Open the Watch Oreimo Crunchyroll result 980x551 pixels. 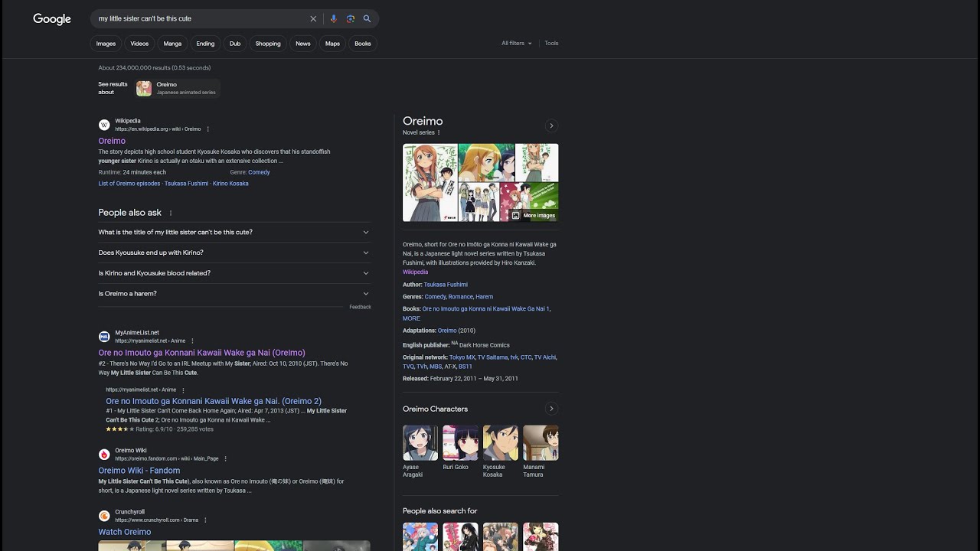[125, 532]
